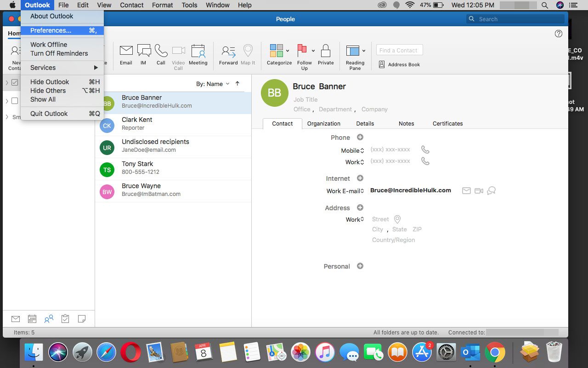Open the Categorize dropdown arrow
Image resolution: width=588 pixels, height=368 pixels.
[288, 51]
